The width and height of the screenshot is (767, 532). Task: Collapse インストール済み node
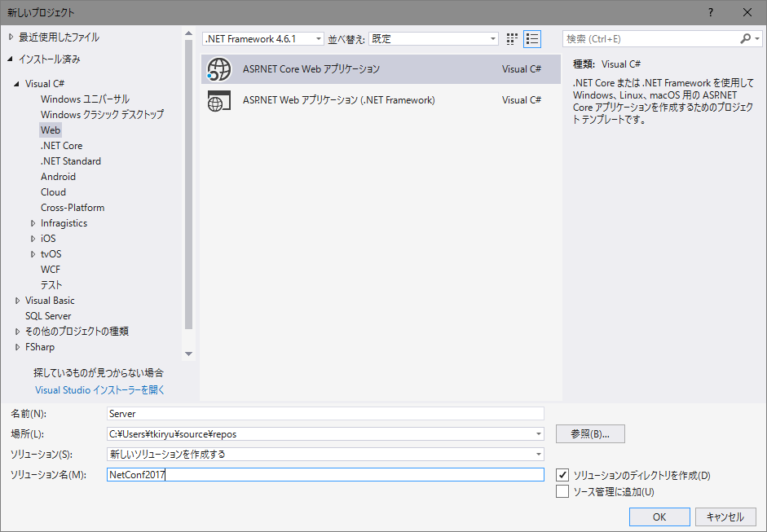point(11,59)
